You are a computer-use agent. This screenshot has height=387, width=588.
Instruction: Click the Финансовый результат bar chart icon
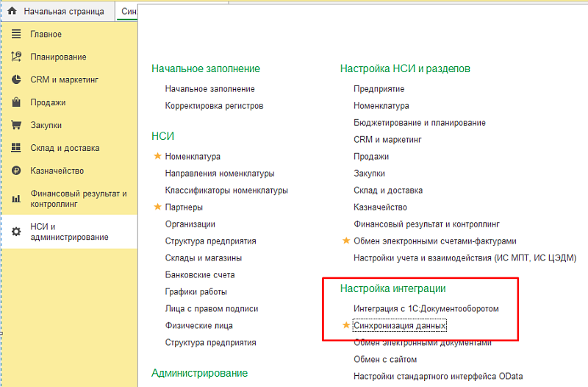(16, 199)
